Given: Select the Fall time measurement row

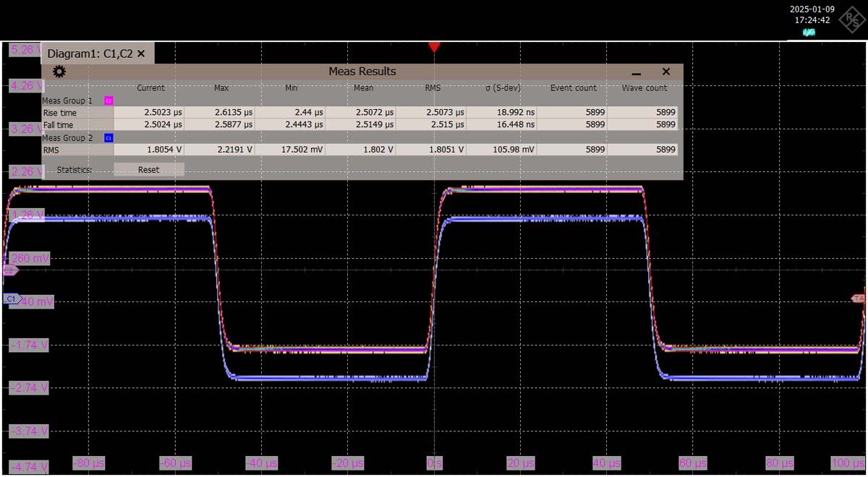Looking at the screenshot, I should (59, 125).
